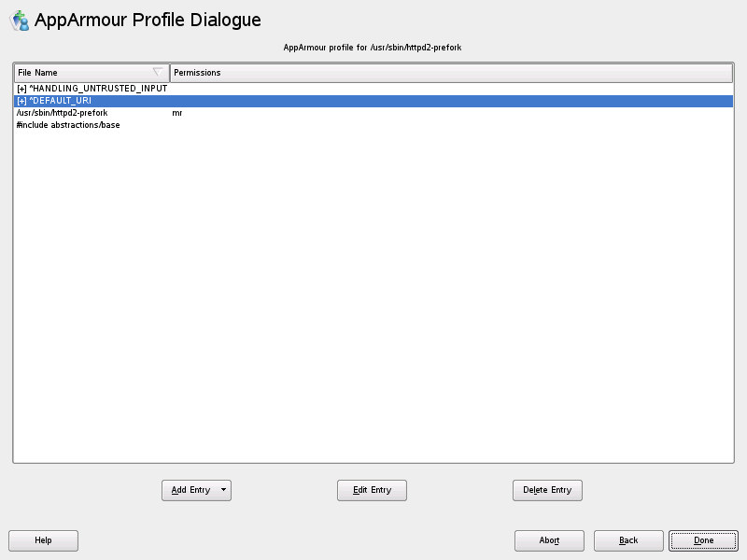This screenshot has width=747, height=560.
Task: Click the Add Entry button label
Action: [x=191, y=490]
